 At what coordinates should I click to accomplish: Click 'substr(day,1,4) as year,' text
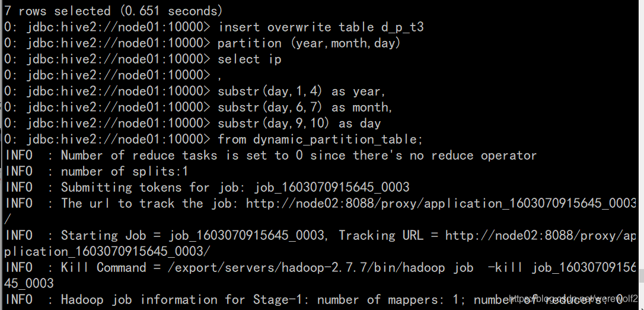point(302,91)
